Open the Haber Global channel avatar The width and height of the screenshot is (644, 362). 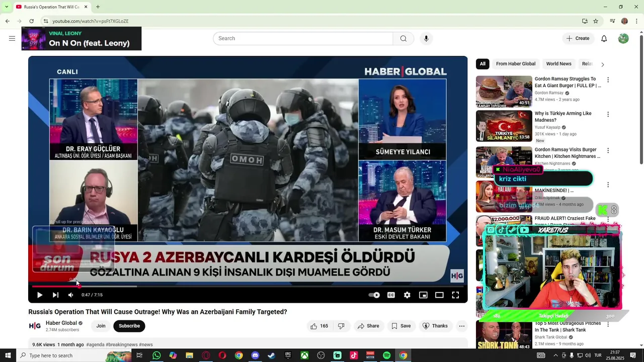click(35, 326)
